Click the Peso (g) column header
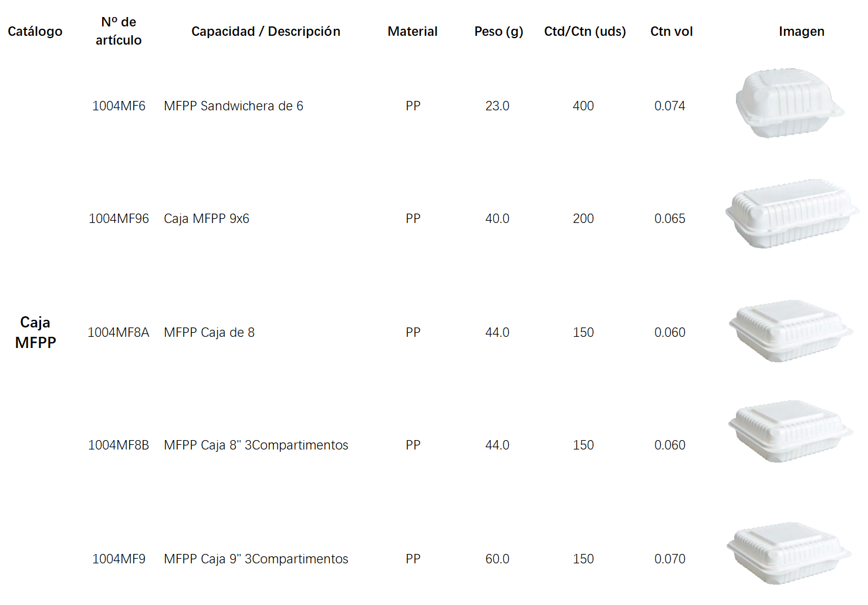 [x=499, y=31]
